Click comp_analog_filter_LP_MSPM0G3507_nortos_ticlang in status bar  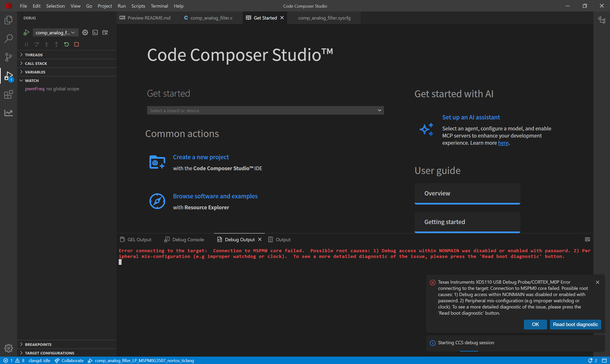pos(141,361)
